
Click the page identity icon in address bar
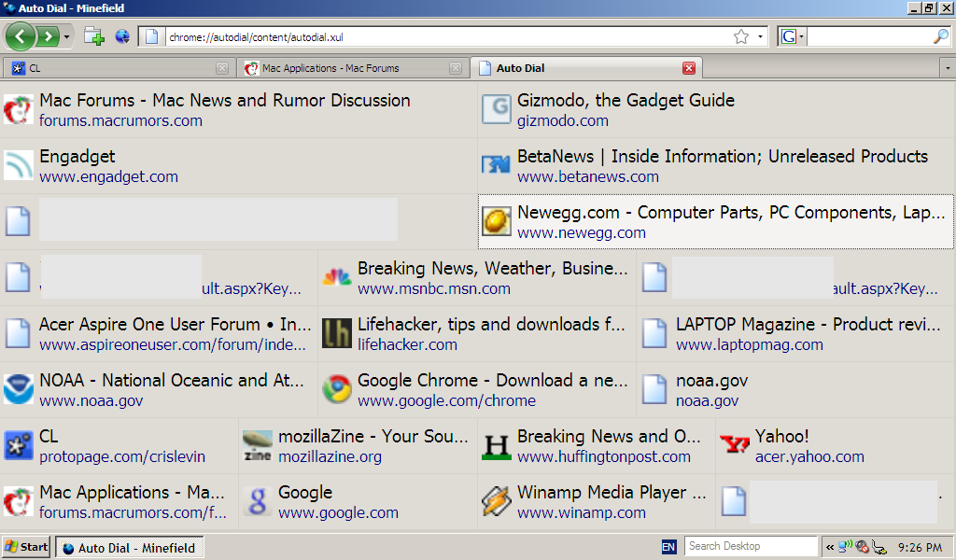point(152,36)
